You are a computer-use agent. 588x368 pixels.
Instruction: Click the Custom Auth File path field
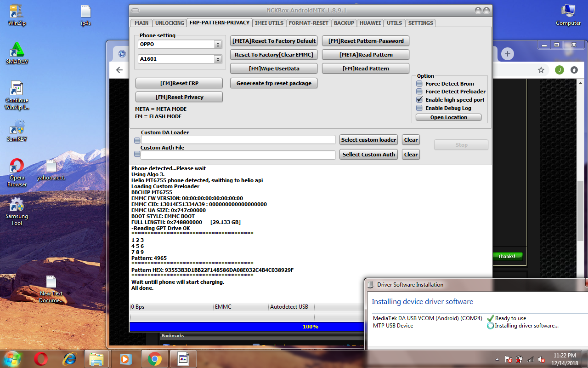(x=238, y=155)
